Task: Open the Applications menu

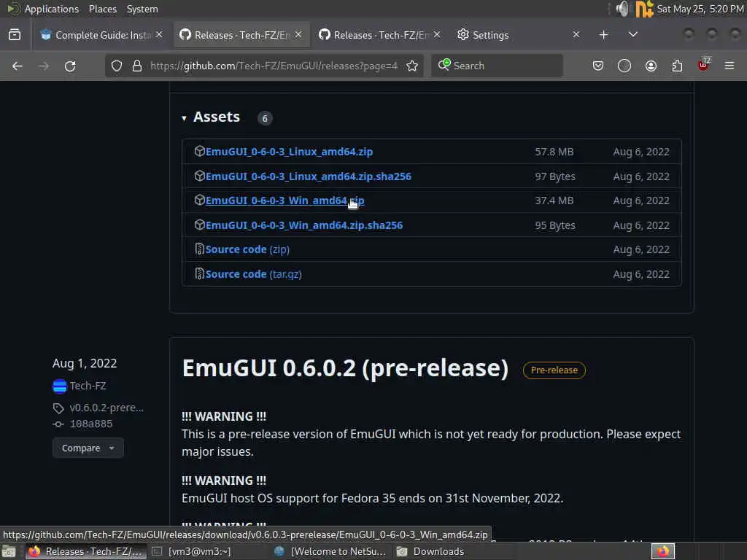Action: tap(52, 9)
